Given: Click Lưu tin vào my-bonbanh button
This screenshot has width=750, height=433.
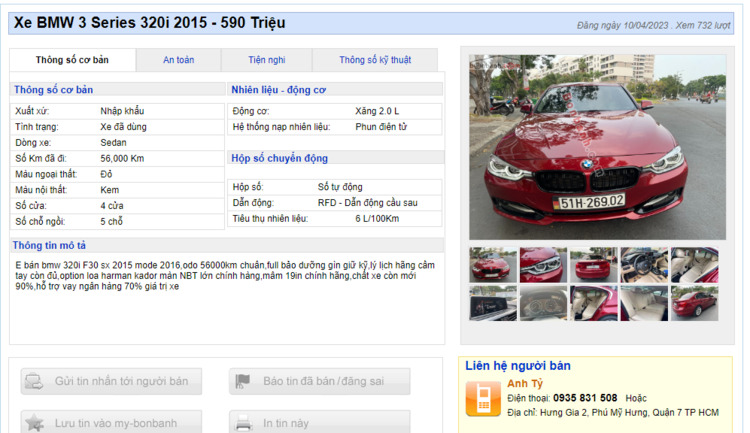Looking at the screenshot, I should (x=111, y=422).
